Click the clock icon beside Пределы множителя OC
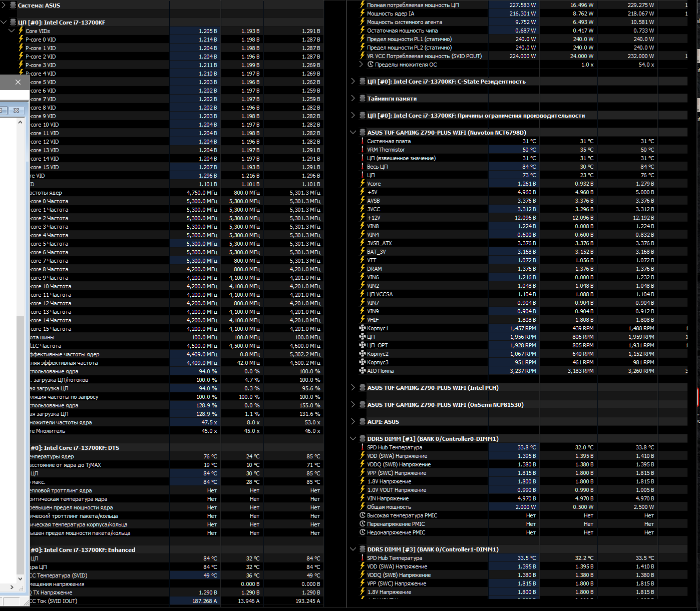 [x=371, y=65]
